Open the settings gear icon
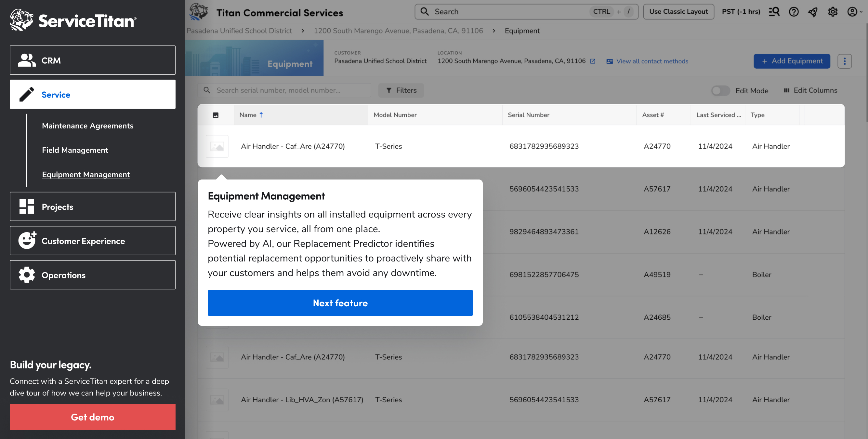The width and height of the screenshot is (868, 439). [x=832, y=12]
